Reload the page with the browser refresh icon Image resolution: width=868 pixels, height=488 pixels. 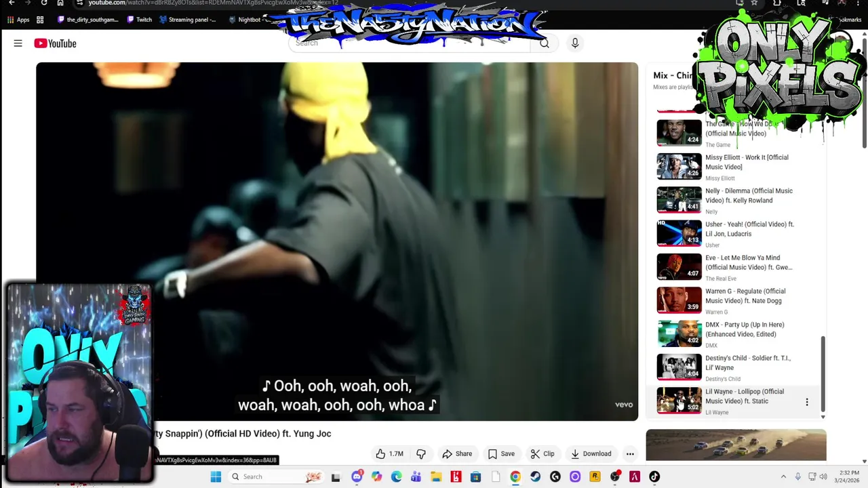point(44,3)
